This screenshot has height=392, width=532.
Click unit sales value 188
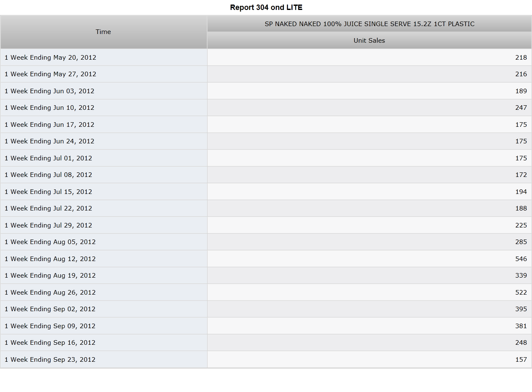click(x=521, y=208)
